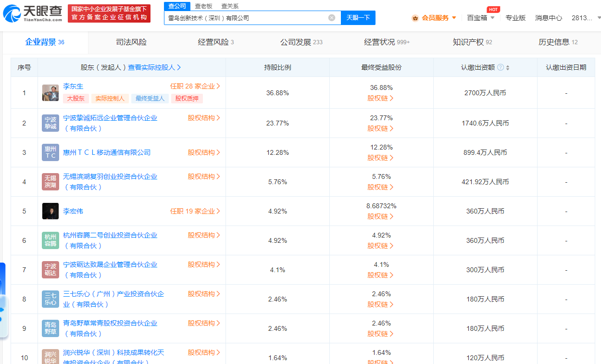Screen dimensions: 601x364
Task: Select the 经营风险 tab
Action: pos(216,42)
